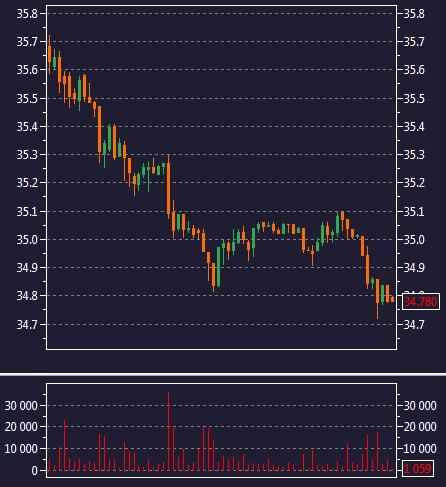The image size is (446, 487).
Task: Select the 34.9 label on left price axis
Action: click(27, 267)
